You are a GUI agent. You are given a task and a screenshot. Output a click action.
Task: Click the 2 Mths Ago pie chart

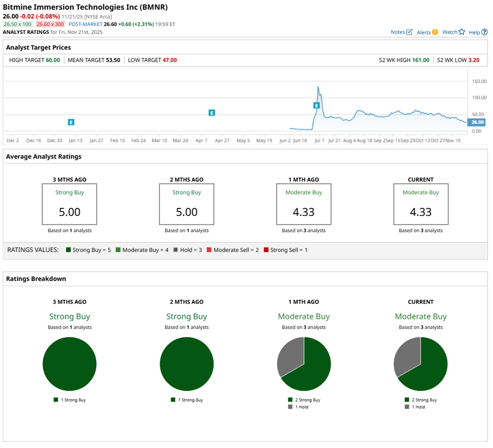pyautogui.click(x=186, y=364)
